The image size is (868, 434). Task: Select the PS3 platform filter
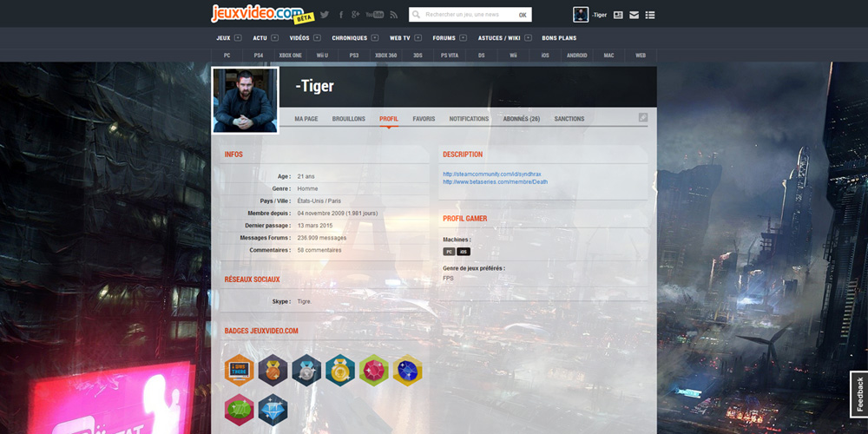[354, 56]
